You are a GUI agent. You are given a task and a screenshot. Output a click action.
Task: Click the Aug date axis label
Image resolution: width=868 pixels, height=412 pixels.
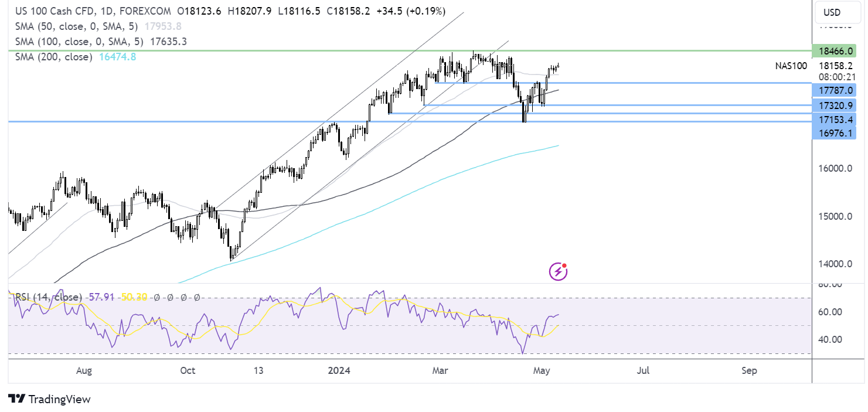tap(84, 370)
